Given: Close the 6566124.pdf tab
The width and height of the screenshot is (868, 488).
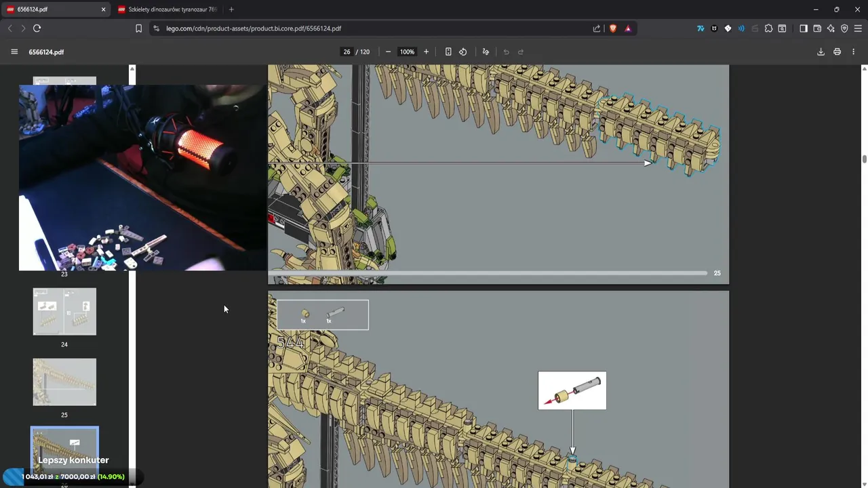Looking at the screenshot, I should pyautogui.click(x=104, y=9).
